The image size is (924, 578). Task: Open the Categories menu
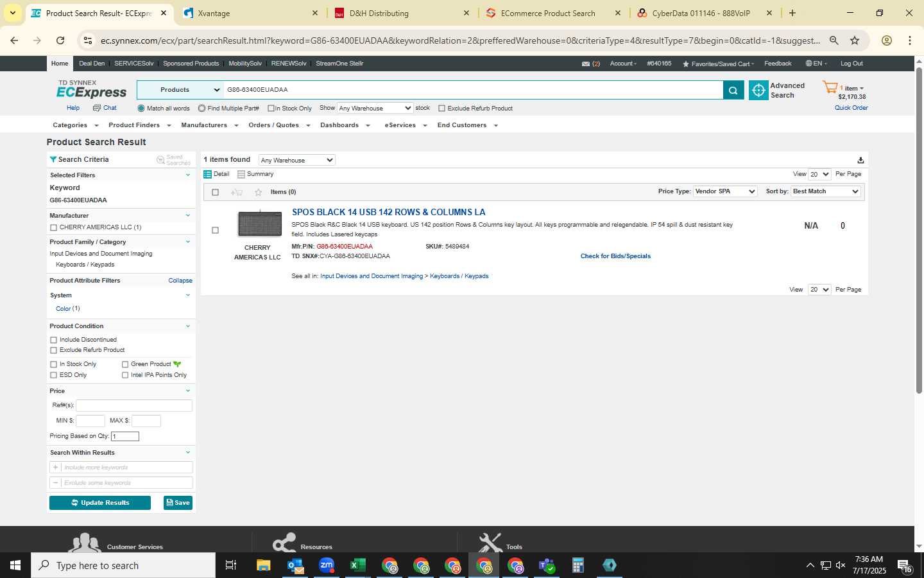click(x=75, y=125)
